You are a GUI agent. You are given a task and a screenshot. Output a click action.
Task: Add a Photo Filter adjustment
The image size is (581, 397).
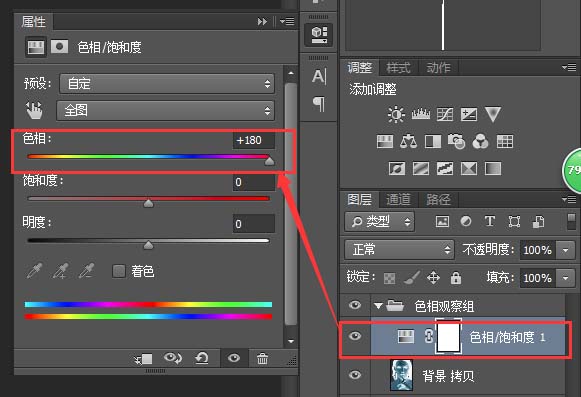[456, 141]
